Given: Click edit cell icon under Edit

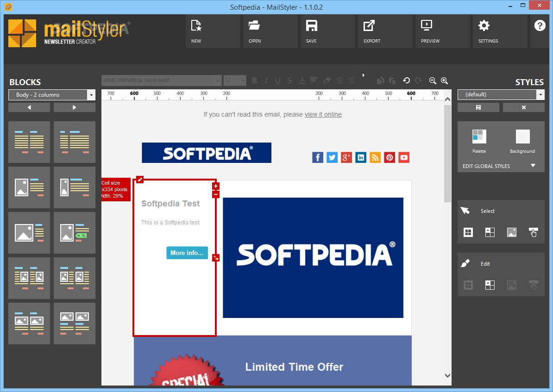Looking at the screenshot, I should tap(490, 285).
